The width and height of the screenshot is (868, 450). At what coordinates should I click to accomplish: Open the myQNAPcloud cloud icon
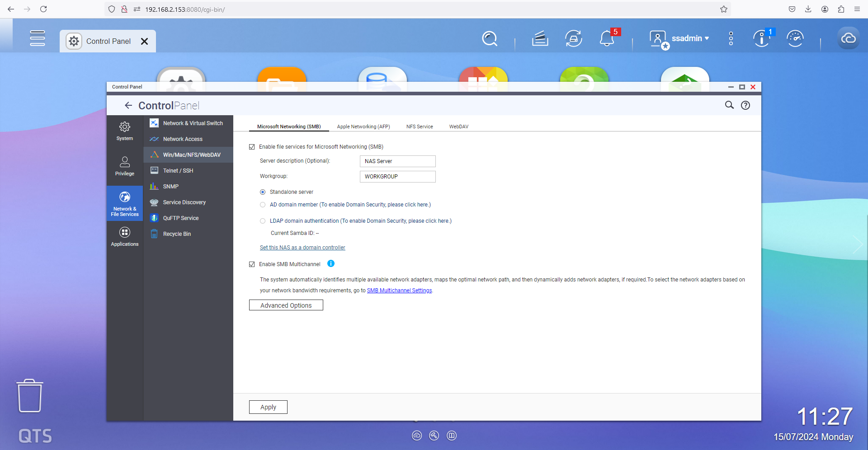coord(848,38)
